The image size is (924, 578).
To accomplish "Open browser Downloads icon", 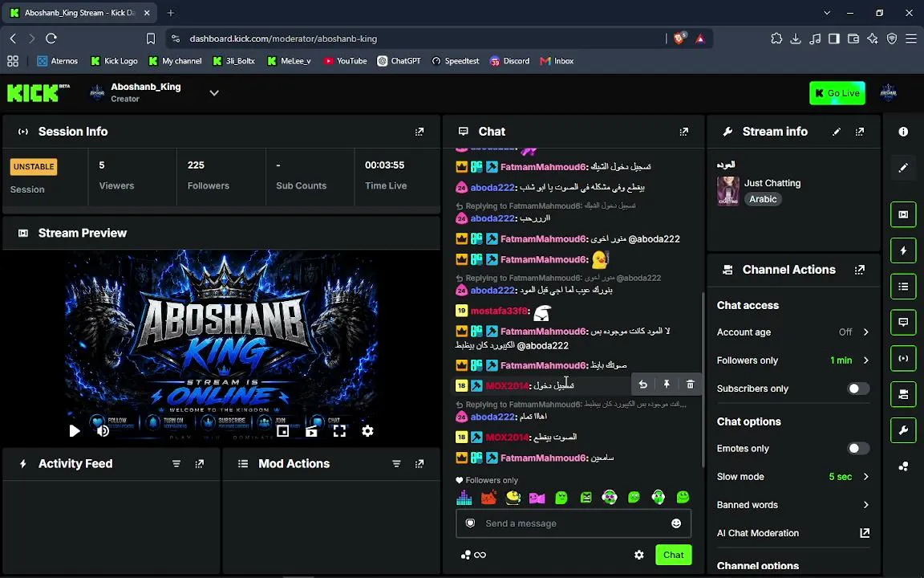I will pyautogui.click(x=796, y=39).
